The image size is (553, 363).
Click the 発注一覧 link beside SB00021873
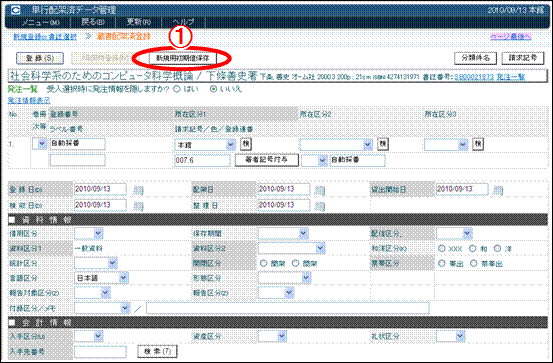pyautogui.click(x=511, y=77)
